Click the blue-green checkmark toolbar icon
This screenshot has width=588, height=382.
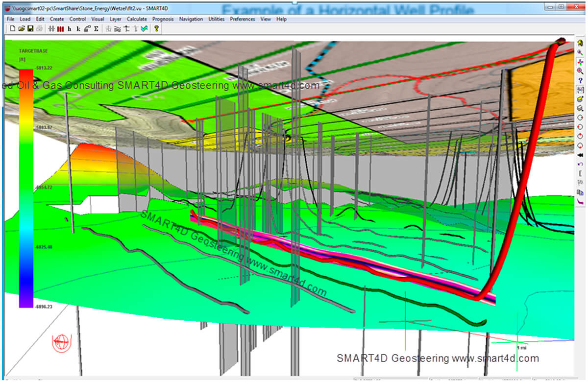(144, 29)
